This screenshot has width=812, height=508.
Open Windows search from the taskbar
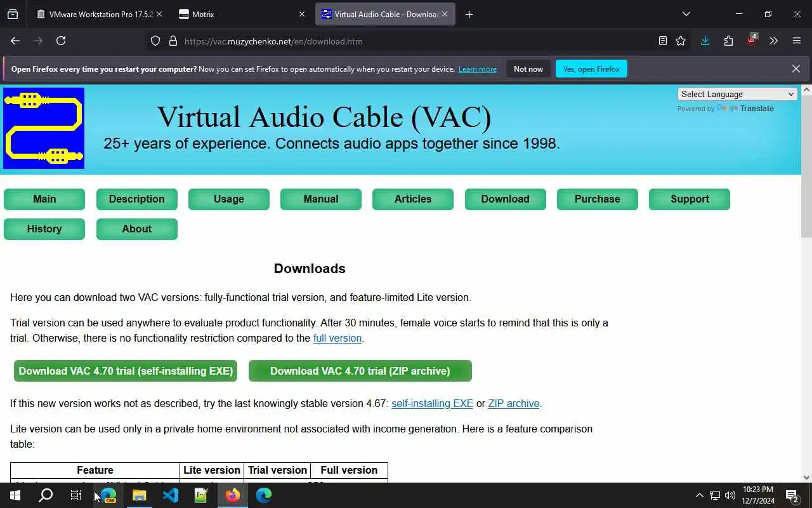click(46, 495)
